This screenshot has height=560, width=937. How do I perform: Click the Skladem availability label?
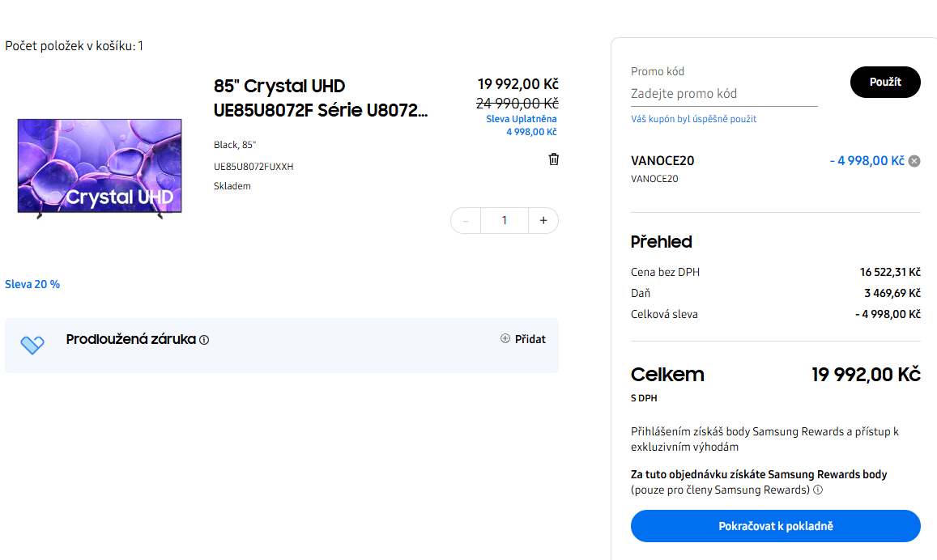pos(232,185)
